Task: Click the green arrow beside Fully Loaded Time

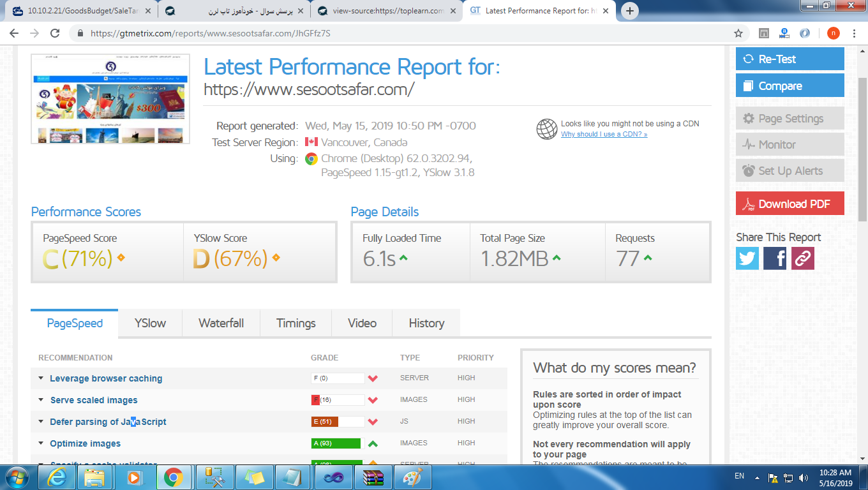Action: [404, 258]
